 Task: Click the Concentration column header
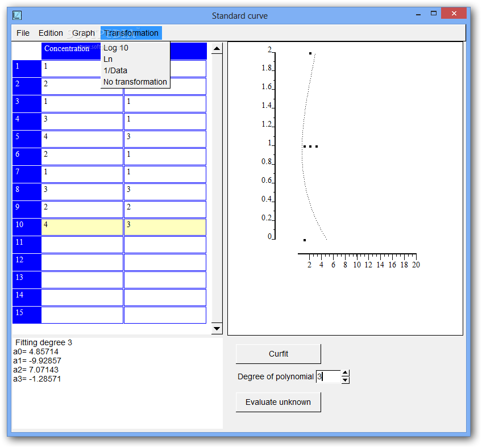[x=72, y=51]
